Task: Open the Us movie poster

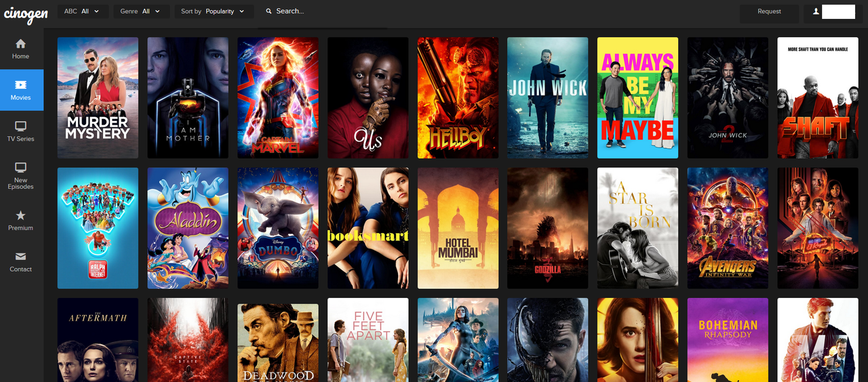Action: click(368, 98)
